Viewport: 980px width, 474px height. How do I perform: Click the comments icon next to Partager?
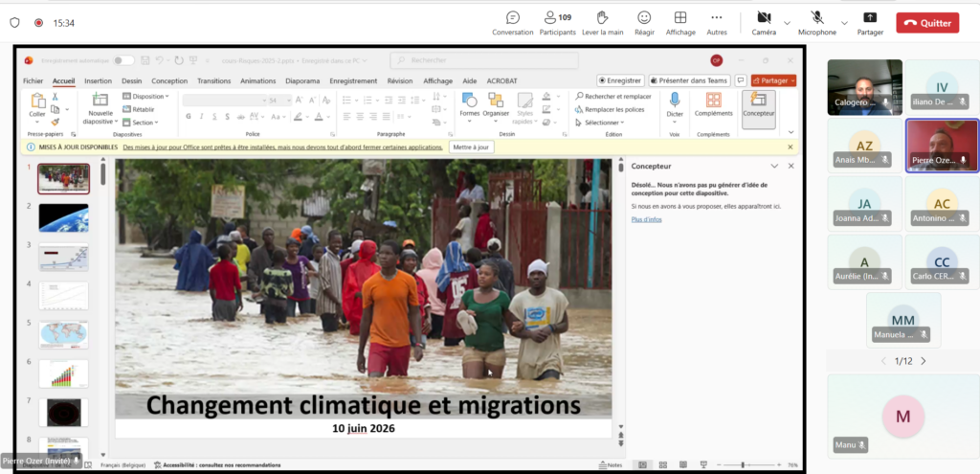tap(741, 80)
